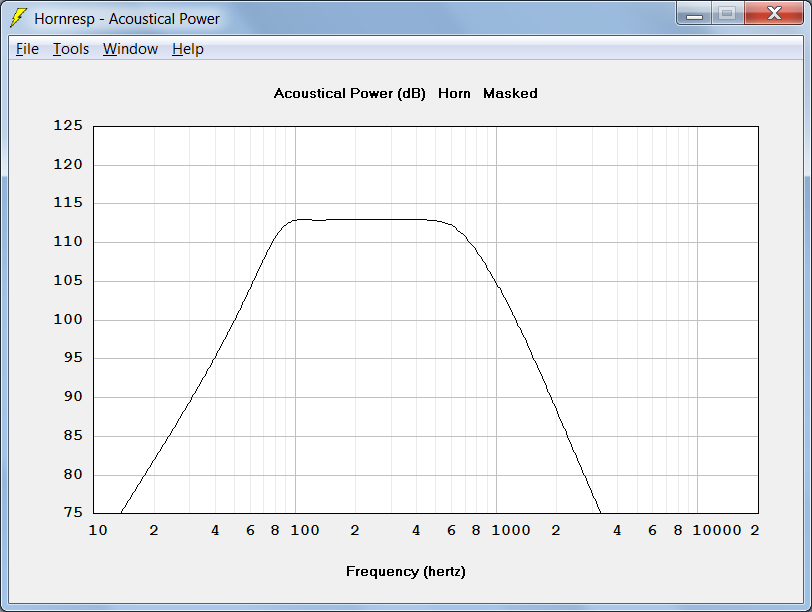Close the Acoustical Power window
This screenshot has width=812, height=612.
tap(774, 13)
